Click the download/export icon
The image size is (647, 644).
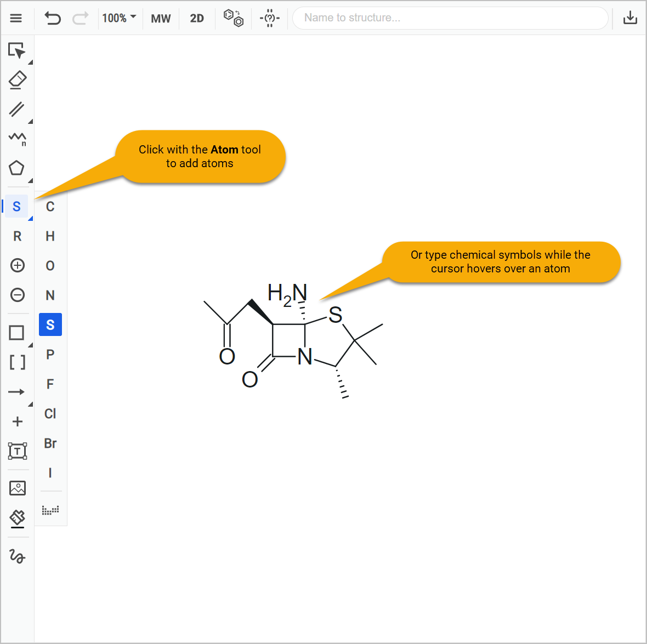pyautogui.click(x=630, y=18)
